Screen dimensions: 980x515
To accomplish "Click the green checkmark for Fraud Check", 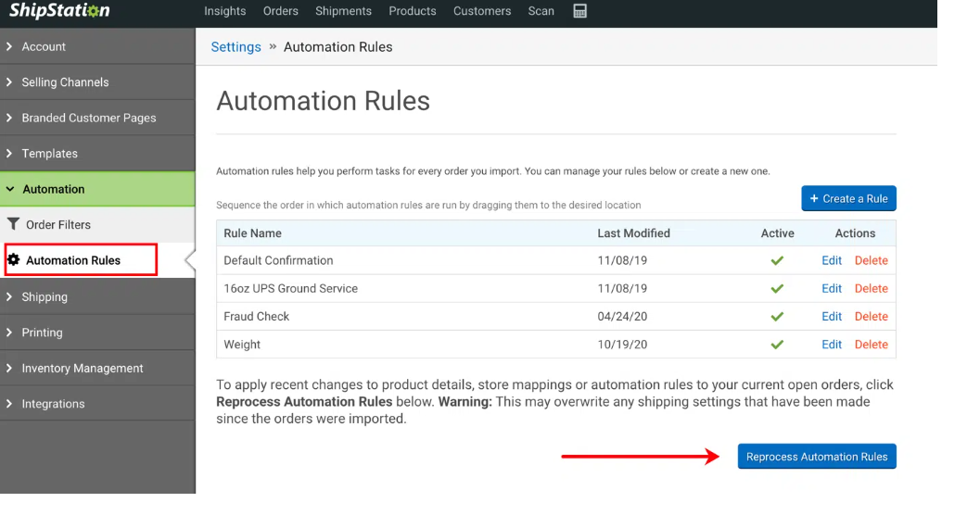I will [x=777, y=317].
